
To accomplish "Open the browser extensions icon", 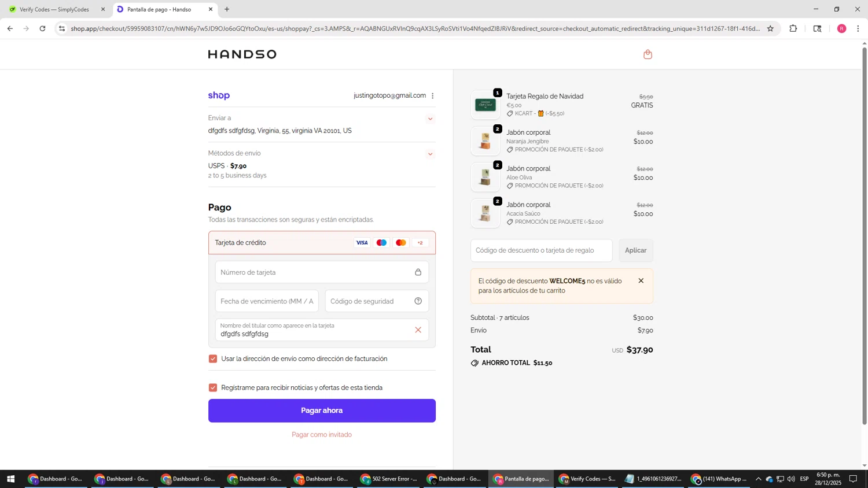I will (x=793, y=28).
